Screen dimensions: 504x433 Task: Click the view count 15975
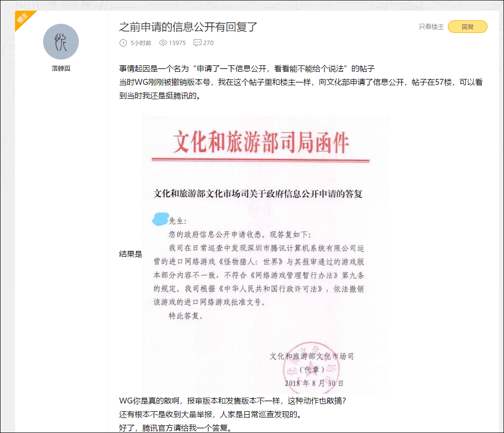[x=177, y=43]
